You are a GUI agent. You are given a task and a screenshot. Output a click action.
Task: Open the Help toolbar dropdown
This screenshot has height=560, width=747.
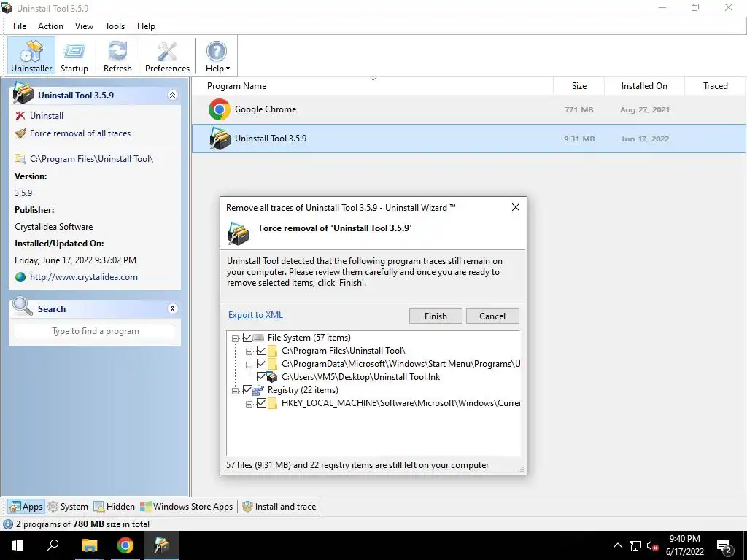click(x=217, y=56)
